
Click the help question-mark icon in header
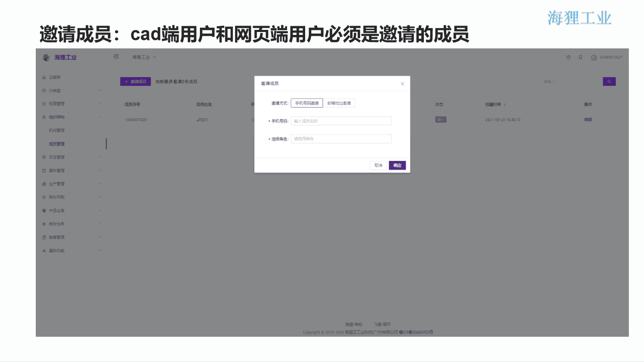tap(568, 57)
